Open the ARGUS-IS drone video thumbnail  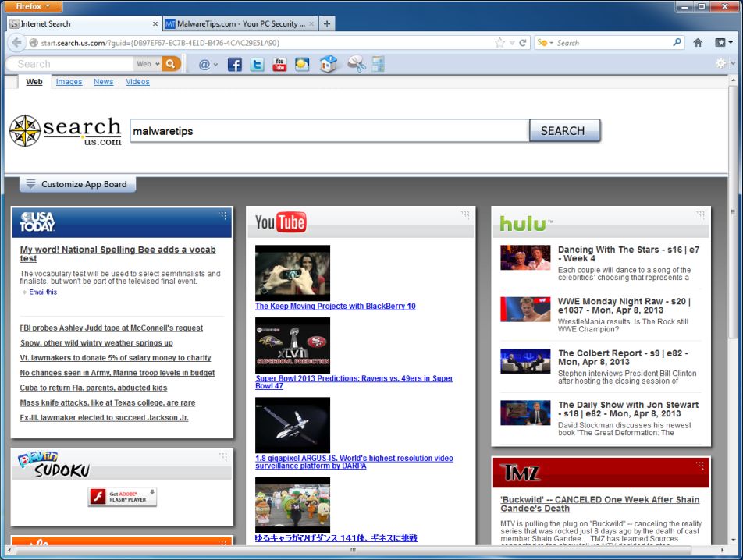pos(293,425)
